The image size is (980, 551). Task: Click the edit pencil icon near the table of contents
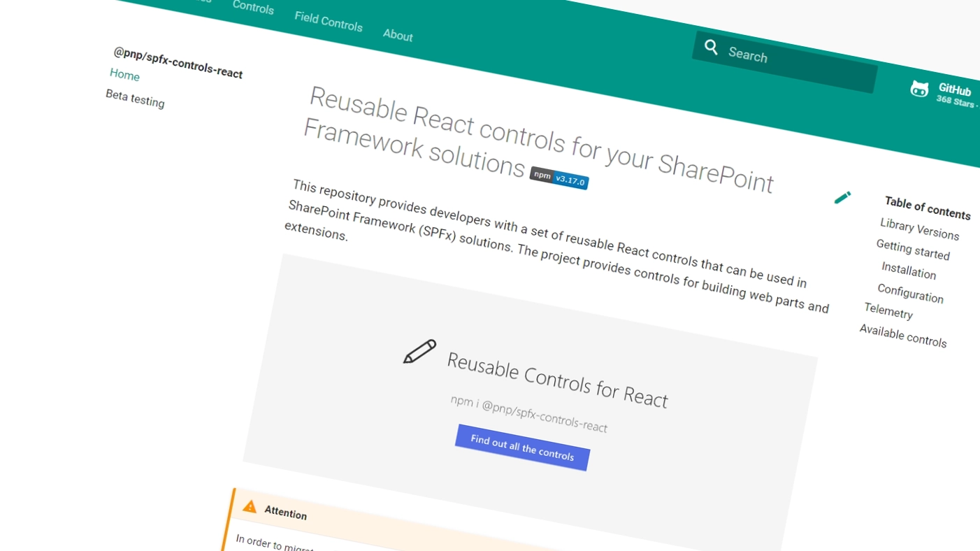pyautogui.click(x=842, y=197)
